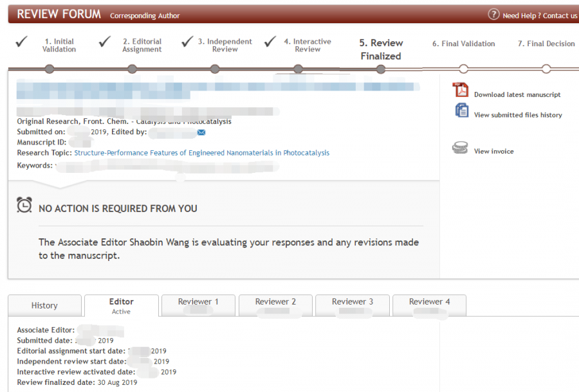579x392 pixels.
Task: Click the 'Editorial assignment start date' line
Action: tap(91, 351)
